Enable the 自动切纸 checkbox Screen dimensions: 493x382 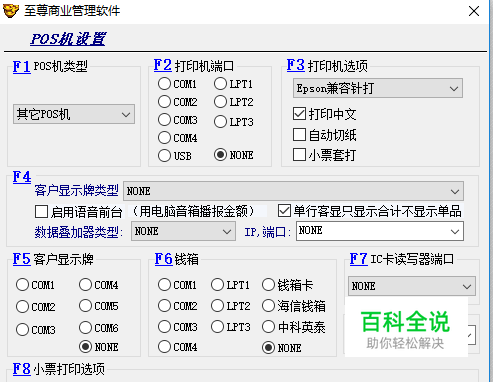tap(299, 135)
